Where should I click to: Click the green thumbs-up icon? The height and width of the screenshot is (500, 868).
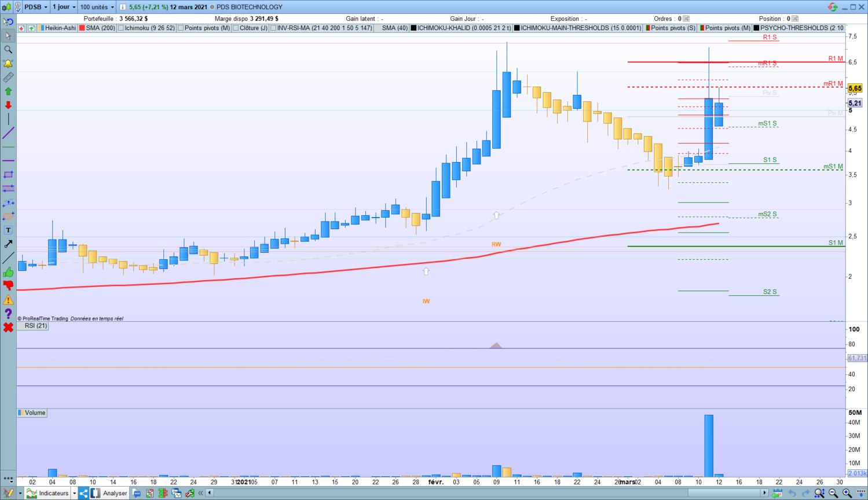[8, 272]
